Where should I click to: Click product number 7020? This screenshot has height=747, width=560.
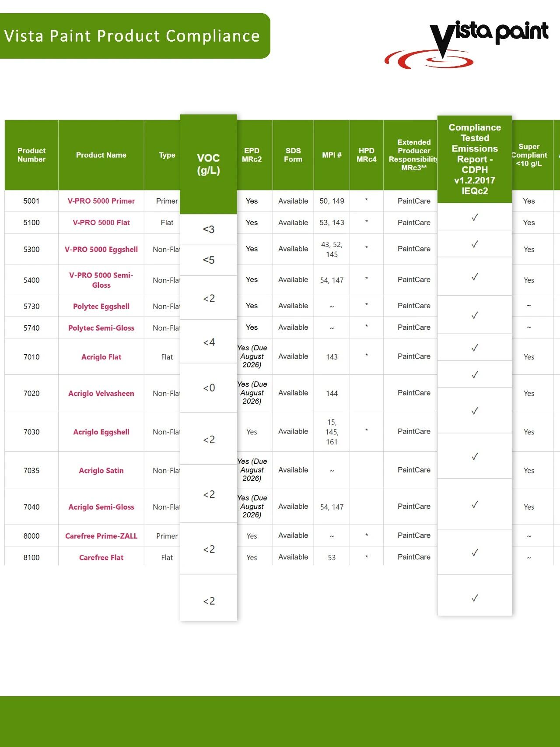(x=31, y=394)
